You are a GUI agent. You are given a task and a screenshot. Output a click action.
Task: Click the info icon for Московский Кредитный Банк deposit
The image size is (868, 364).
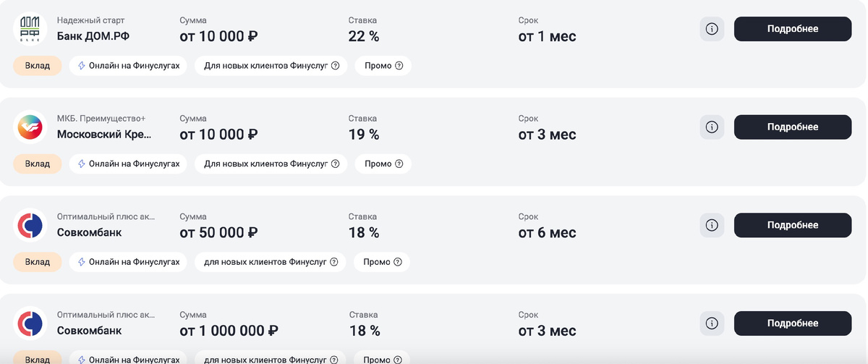tap(712, 127)
